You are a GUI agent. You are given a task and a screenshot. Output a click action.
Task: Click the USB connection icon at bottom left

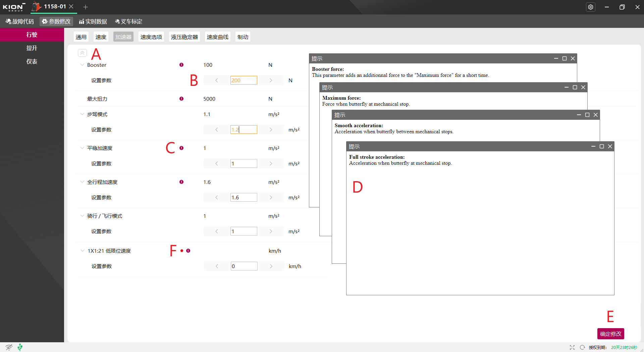[20, 347]
